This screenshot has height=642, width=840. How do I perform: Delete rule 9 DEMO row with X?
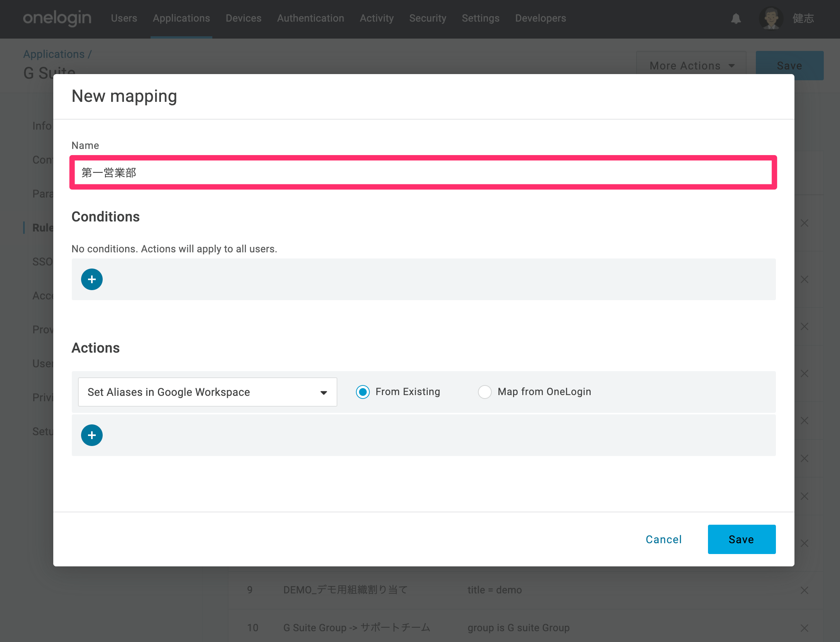point(804,590)
